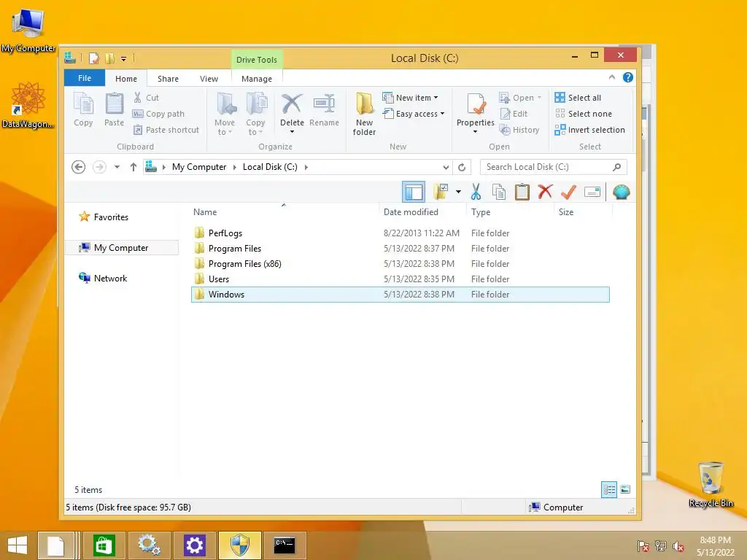Viewport: 747px width, 560px height.
Task: Click the Properties ribbon icon
Action: [x=476, y=104]
